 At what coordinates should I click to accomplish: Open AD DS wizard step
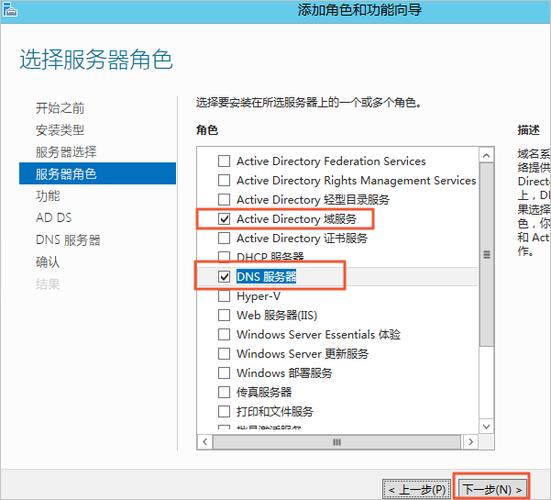tap(54, 218)
